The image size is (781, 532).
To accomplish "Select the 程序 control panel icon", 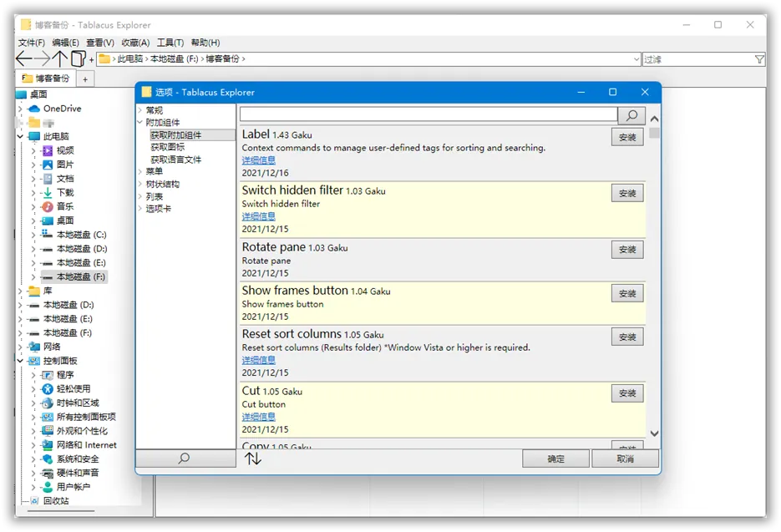I will tap(48, 375).
